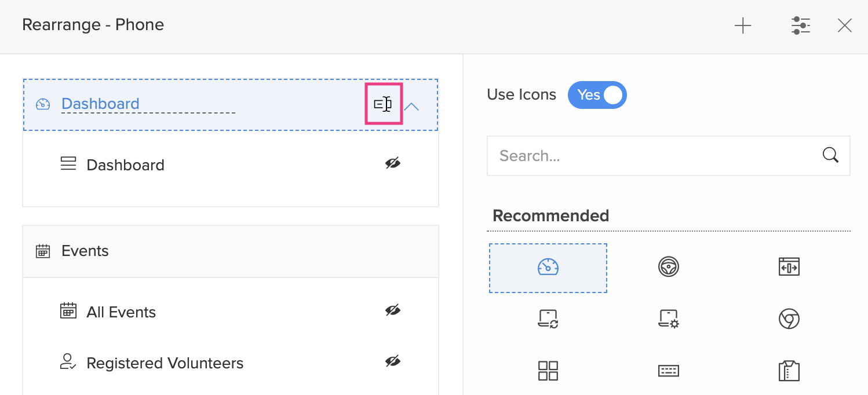Viewport: 868px width, 395px height.
Task: Pick the browser window resize icon
Action: (x=789, y=267)
